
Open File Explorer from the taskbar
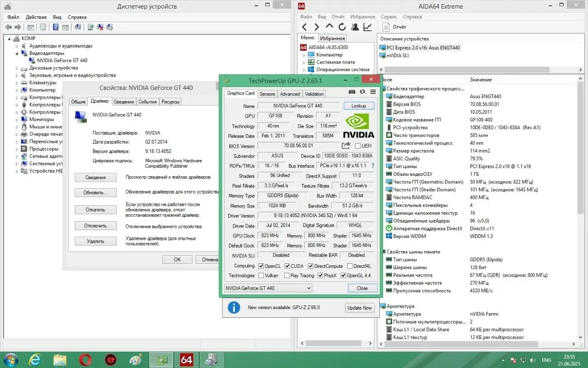pos(60,360)
